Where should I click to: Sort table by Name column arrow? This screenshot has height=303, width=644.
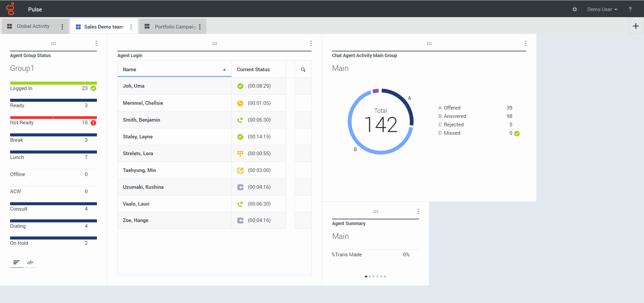224,70
